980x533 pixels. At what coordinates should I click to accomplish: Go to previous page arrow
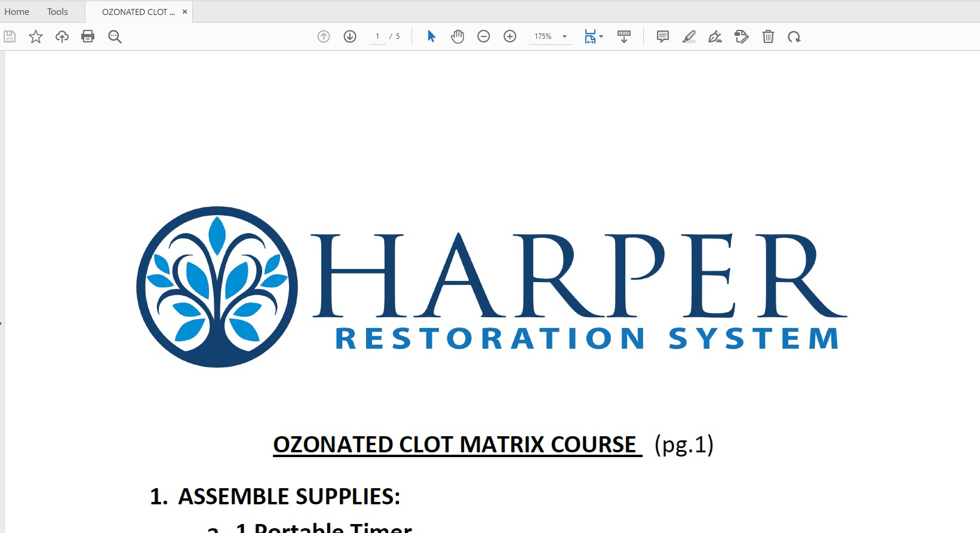tap(324, 36)
